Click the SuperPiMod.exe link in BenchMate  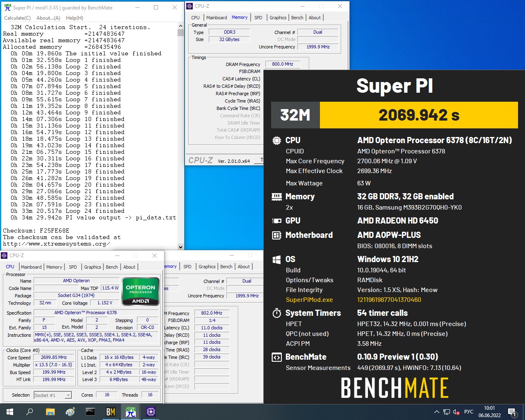coord(309,300)
